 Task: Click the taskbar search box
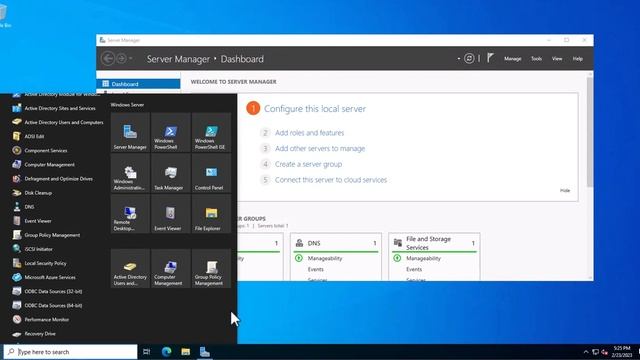pos(71,351)
